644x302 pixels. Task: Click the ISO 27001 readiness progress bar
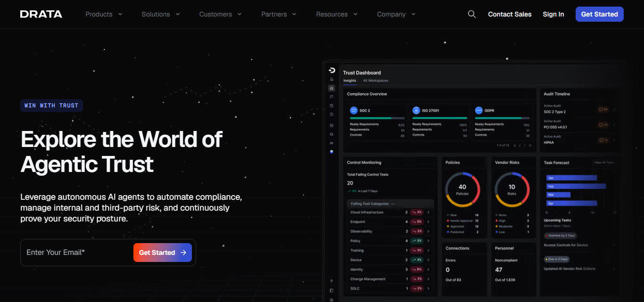(440, 118)
